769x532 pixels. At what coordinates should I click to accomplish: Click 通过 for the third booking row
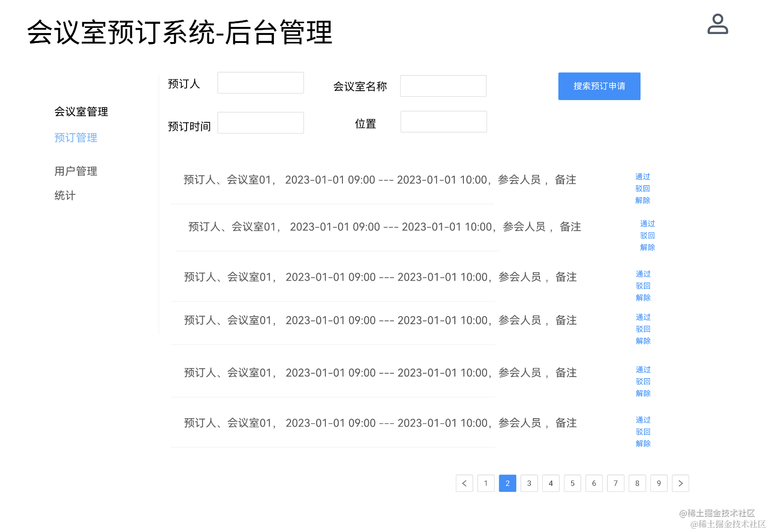click(x=643, y=274)
